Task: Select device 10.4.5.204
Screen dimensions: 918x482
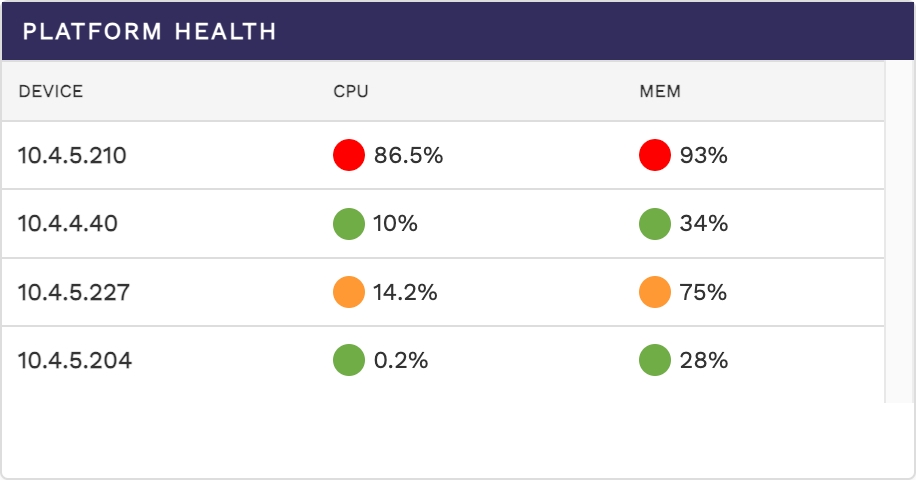Action: pos(74,360)
